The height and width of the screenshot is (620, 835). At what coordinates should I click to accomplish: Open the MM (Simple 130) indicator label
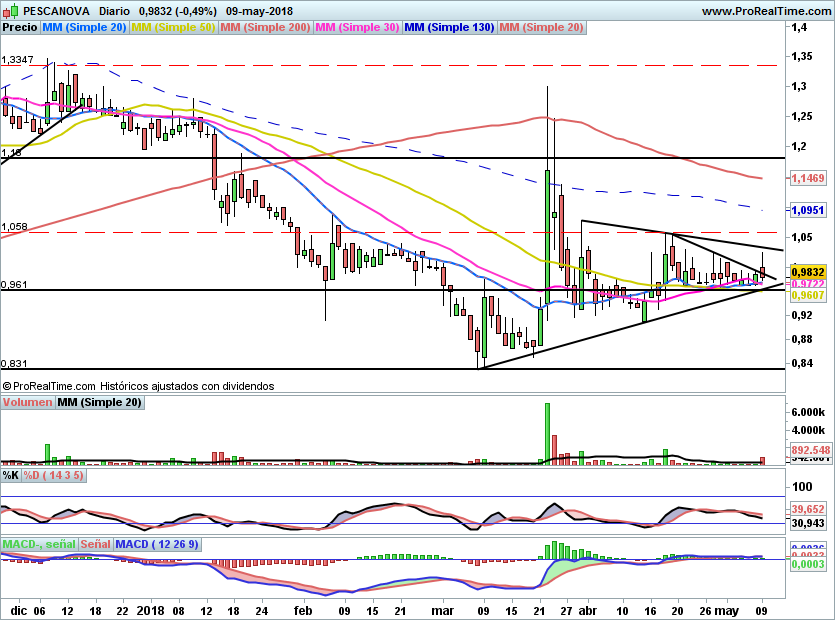pyautogui.click(x=449, y=27)
